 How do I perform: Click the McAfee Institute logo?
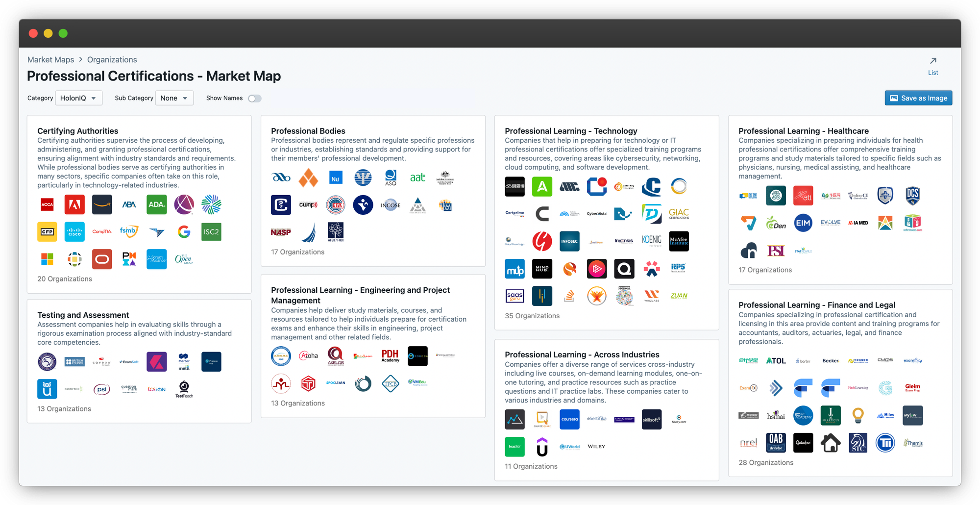point(679,241)
